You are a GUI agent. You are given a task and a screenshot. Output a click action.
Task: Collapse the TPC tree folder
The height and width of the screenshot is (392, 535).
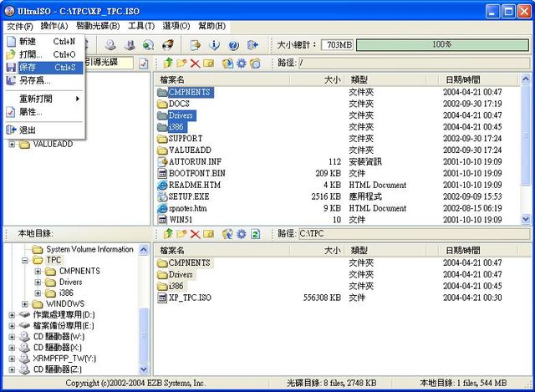pyautogui.click(x=25, y=260)
